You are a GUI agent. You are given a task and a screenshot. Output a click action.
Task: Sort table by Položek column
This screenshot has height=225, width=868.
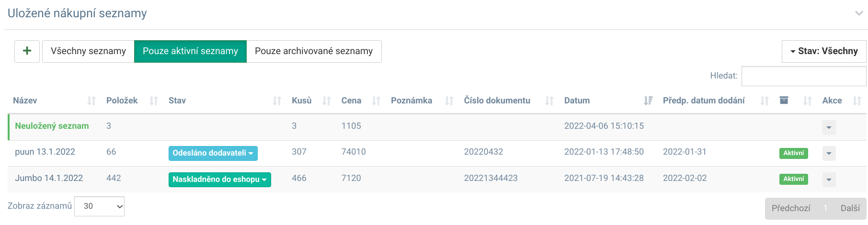click(x=122, y=101)
